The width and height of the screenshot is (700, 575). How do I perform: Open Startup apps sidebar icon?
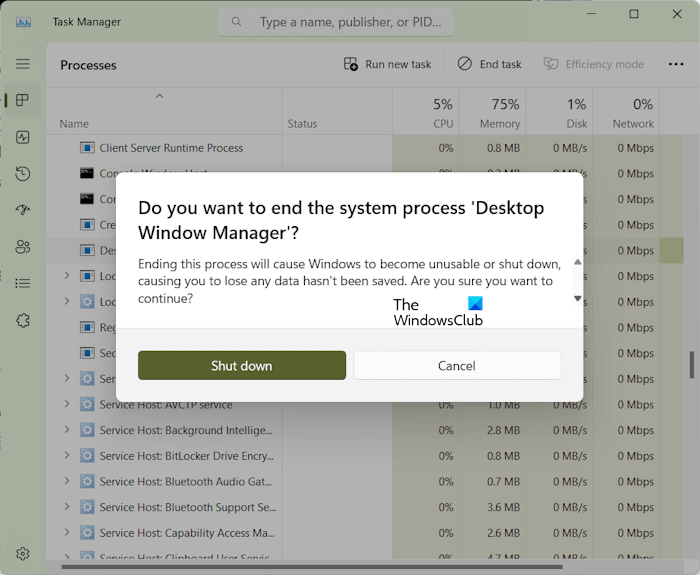(x=23, y=210)
